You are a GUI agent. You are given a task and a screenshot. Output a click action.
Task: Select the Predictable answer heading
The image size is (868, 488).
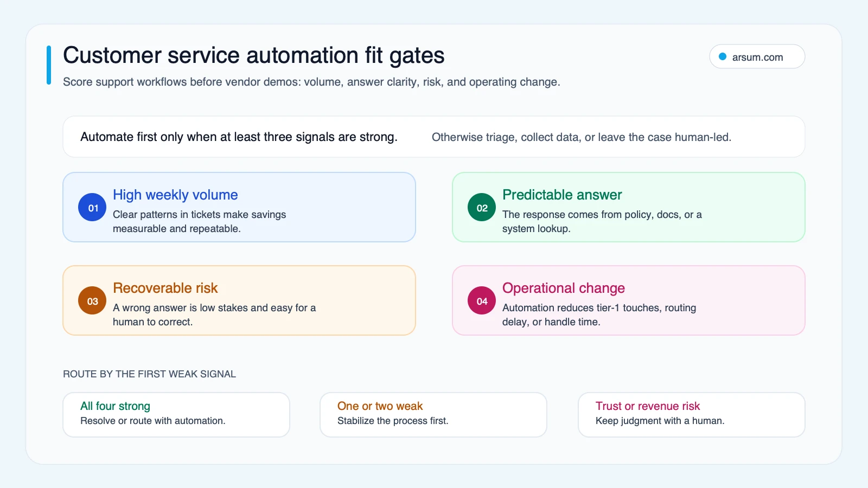pos(562,195)
